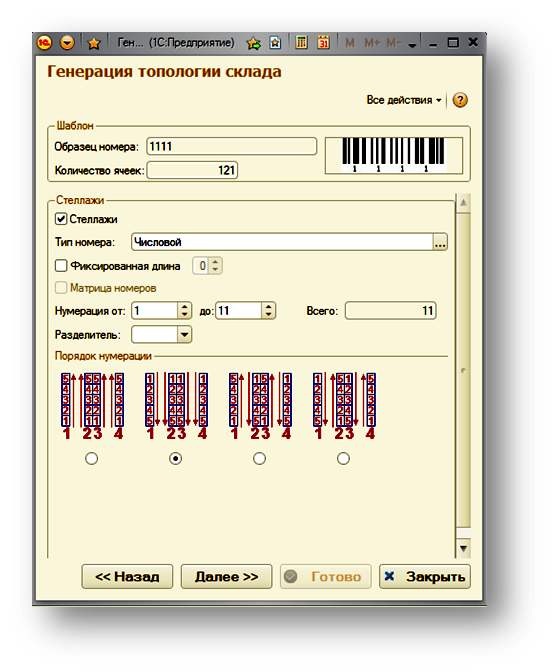Select the fourth numbering order radio button
This screenshot has width=552, height=672.
click(x=343, y=458)
